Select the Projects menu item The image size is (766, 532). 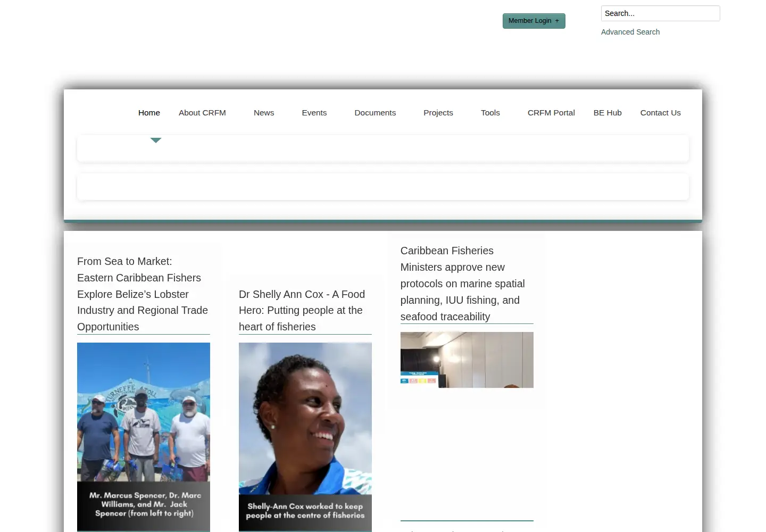pos(438,113)
